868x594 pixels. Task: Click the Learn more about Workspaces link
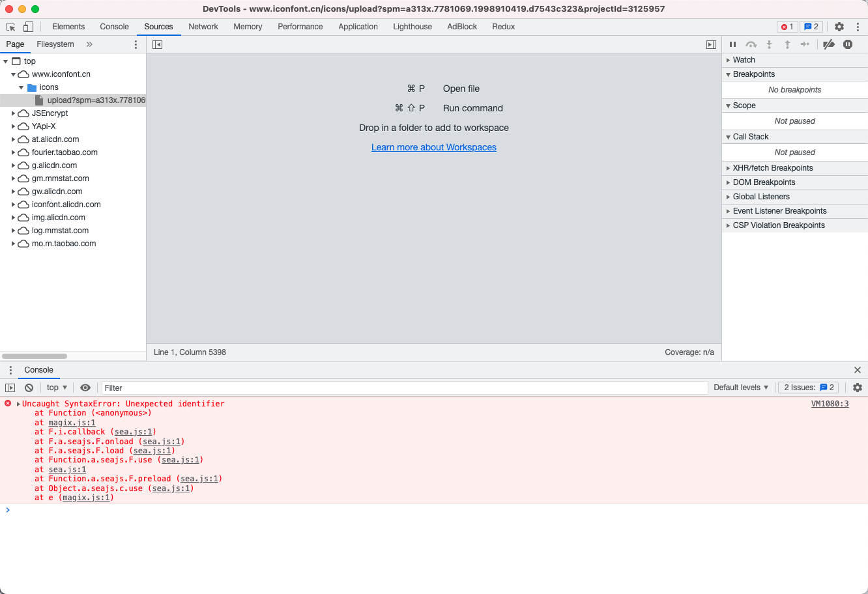pos(433,147)
